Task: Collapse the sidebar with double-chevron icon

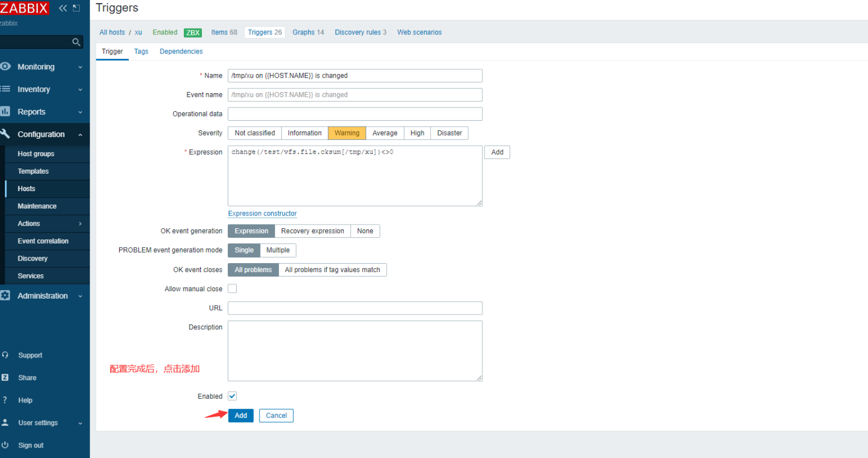Action: coord(63,8)
